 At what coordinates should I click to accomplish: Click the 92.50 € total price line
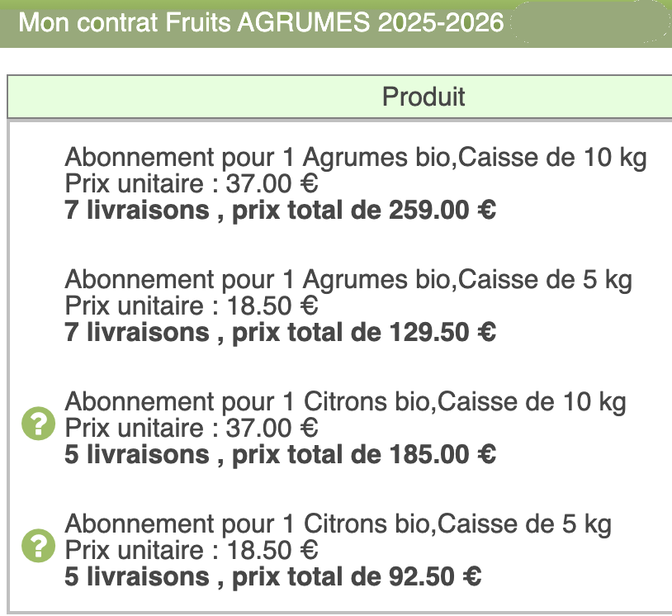coord(272,576)
